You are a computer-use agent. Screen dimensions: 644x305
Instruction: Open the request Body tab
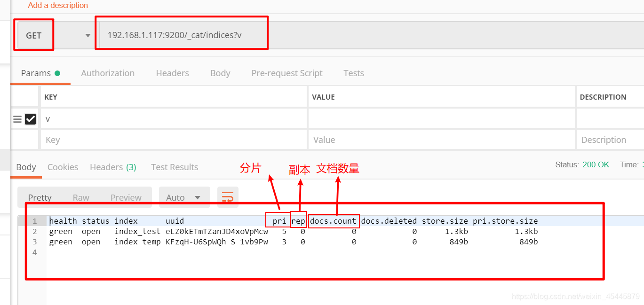[x=220, y=73]
